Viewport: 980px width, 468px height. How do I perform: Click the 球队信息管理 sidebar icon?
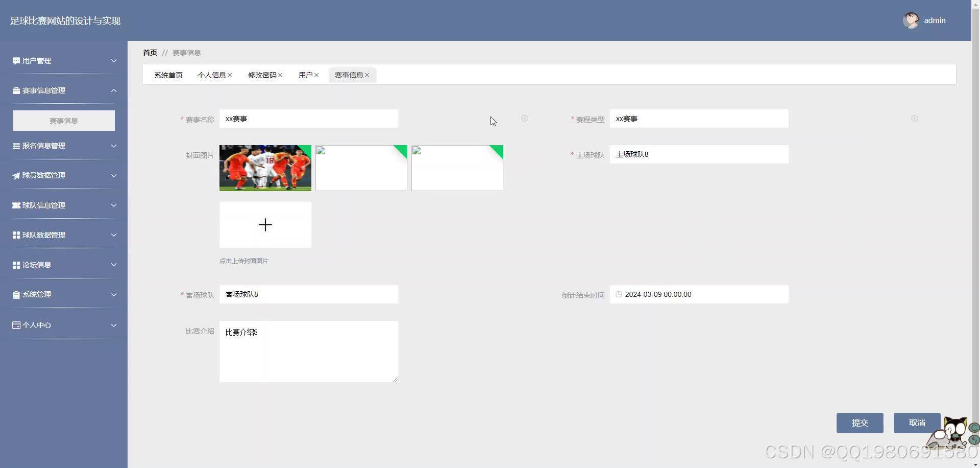pos(15,205)
